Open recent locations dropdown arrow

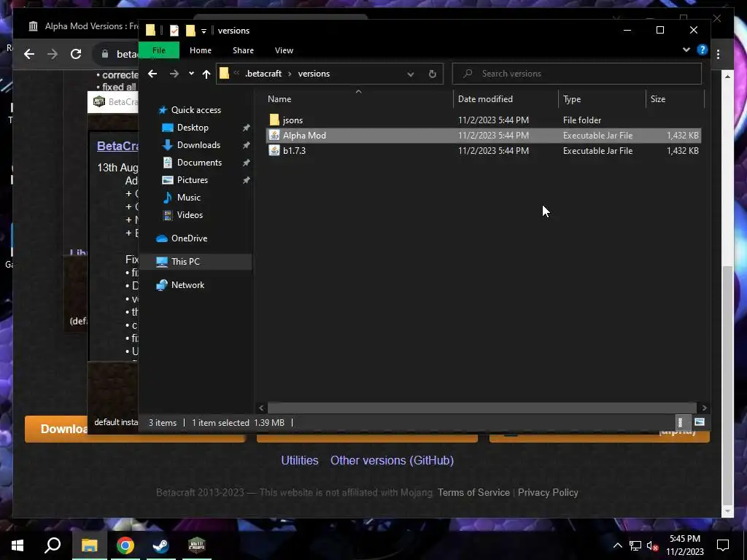[x=191, y=74]
